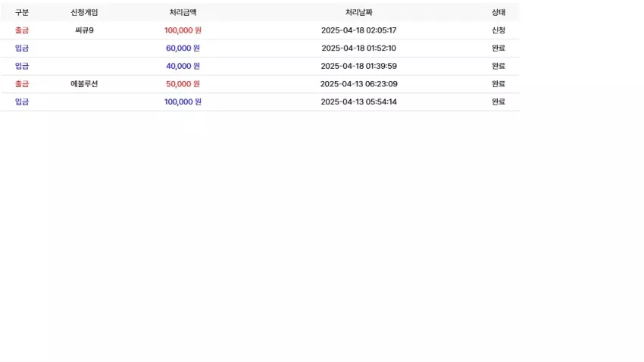Image resolution: width=644 pixels, height=362 pixels.
Task: Click 출금 label in the 씨큐9 row
Action: pyautogui.click(x=22, y=30)
